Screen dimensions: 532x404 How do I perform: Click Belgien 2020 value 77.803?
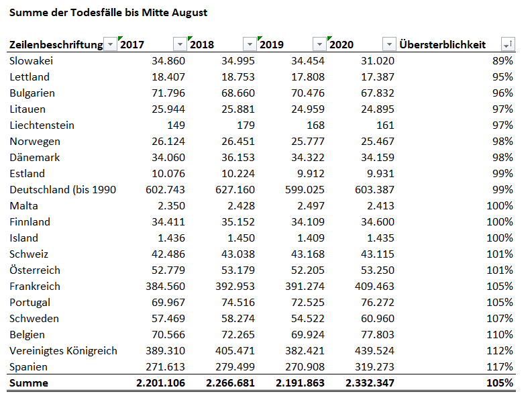pos(378,335)
